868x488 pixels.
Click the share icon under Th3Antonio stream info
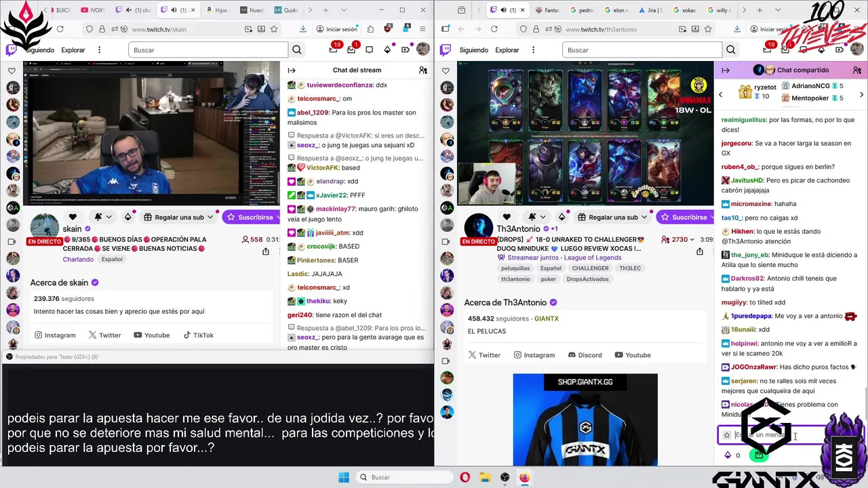pos(700,251)
